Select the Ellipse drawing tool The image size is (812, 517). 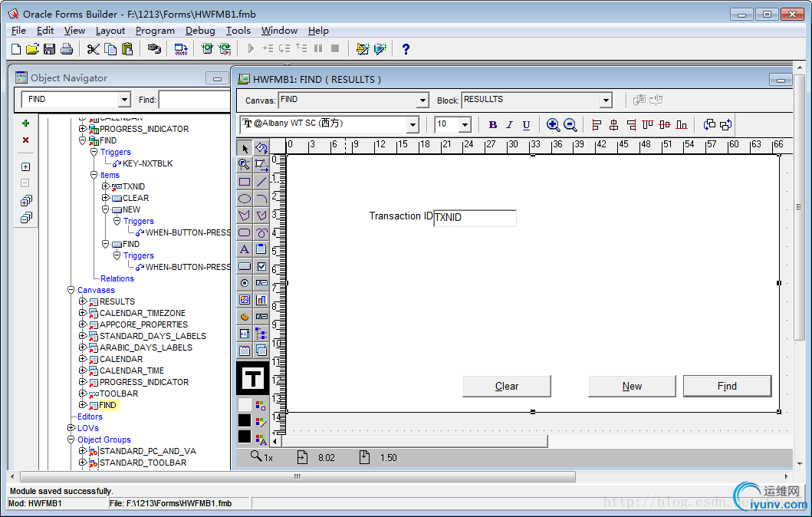(245, 199)
